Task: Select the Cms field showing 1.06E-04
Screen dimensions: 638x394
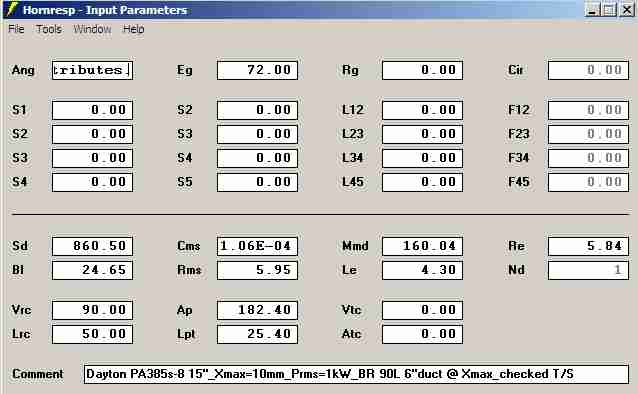Action: point(257,246)
